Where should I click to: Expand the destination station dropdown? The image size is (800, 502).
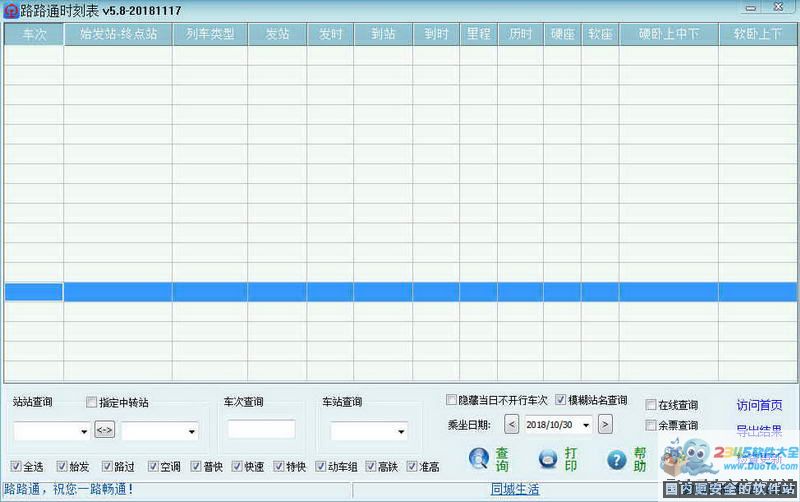pos(190,431)
